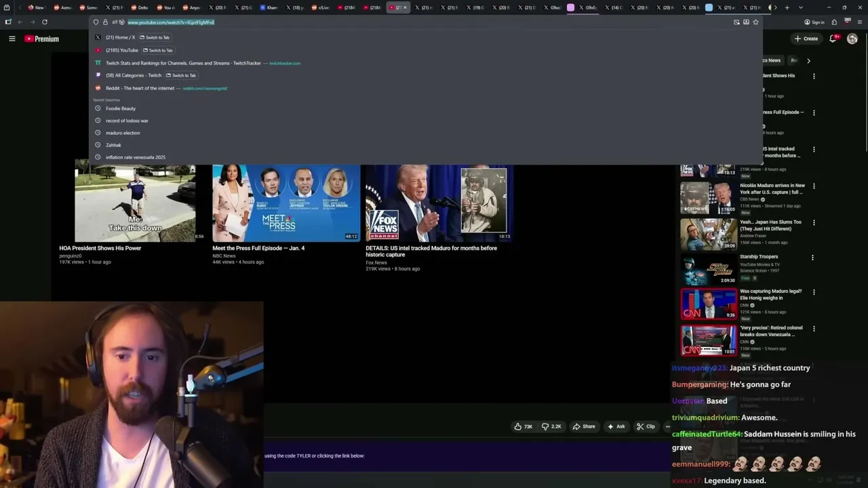The width and height of the screenshot is (868, 488).
Task: Switch to the (2185) YouTube tab
Action: pos(426,50)
